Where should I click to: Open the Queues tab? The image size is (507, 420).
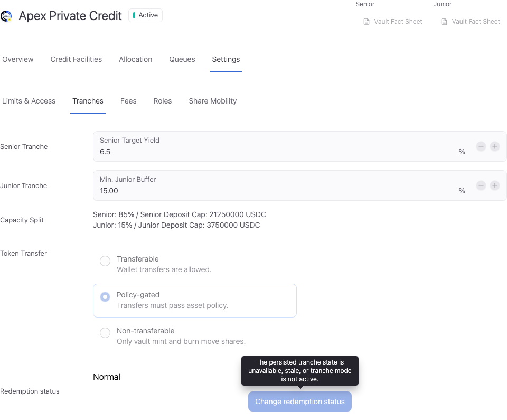tap(182, 59)
